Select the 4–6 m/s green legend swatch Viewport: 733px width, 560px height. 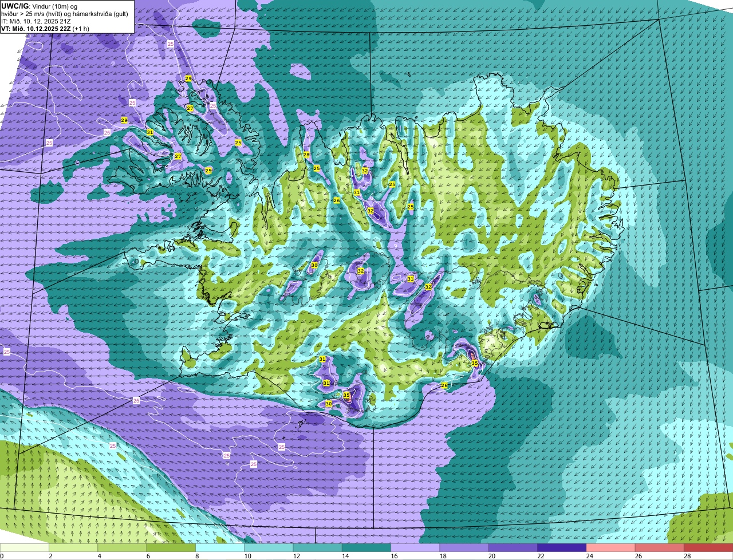(123, 548)
